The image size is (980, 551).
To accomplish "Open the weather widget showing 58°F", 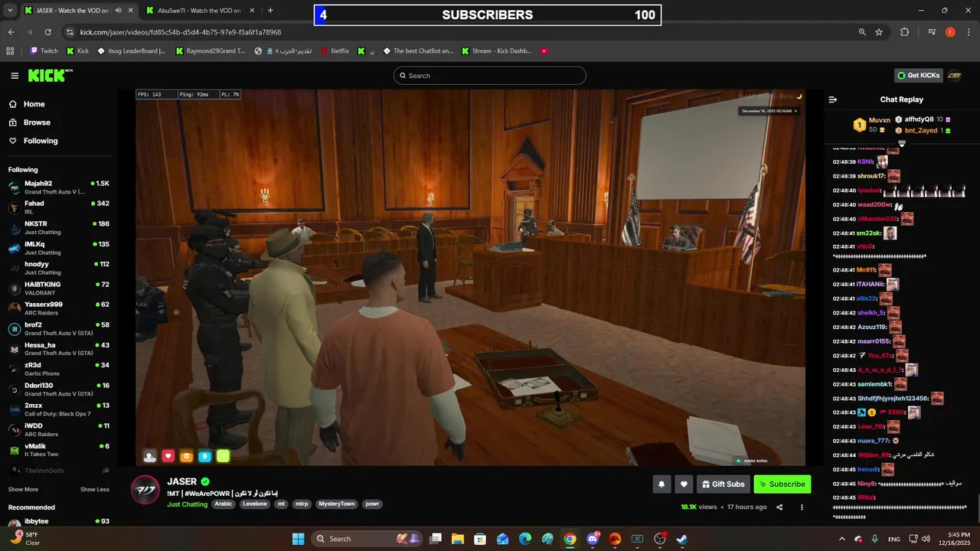I will click(x=24, y=539).
